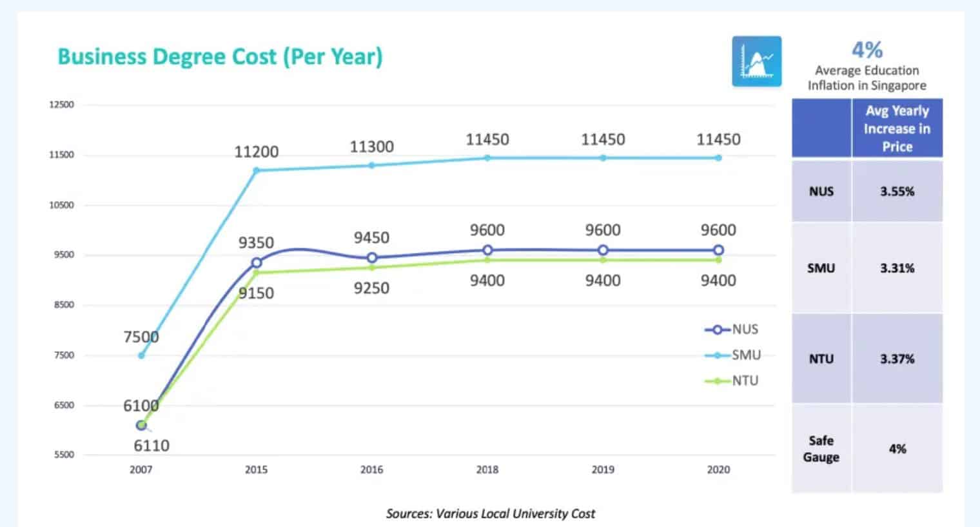Viewport: 980px width, 527px height.
Task: Click the Sources: Various Local University Cost link
Action: tap(491, 513)
